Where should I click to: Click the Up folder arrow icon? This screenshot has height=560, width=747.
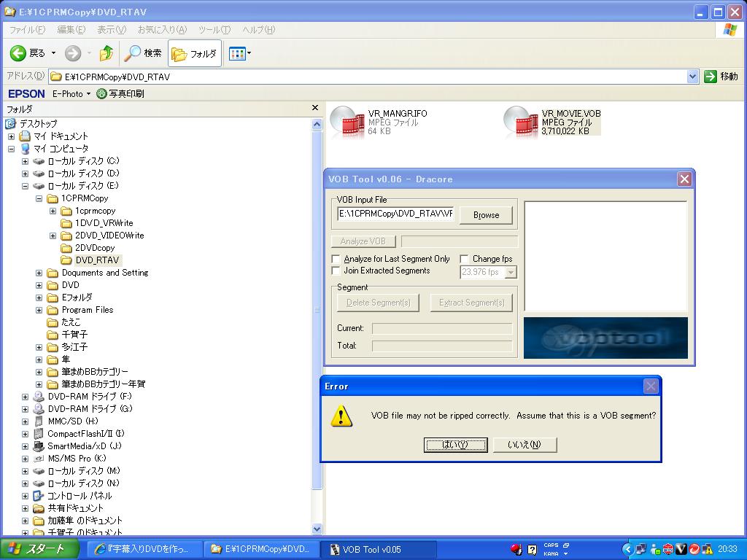click(x=107, y=53)
